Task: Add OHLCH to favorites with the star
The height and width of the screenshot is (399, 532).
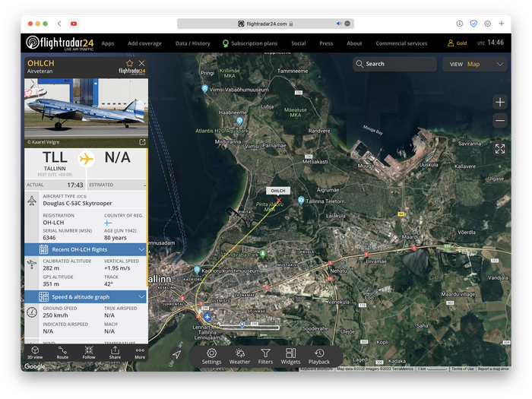Action: click(x=129, y=63)
